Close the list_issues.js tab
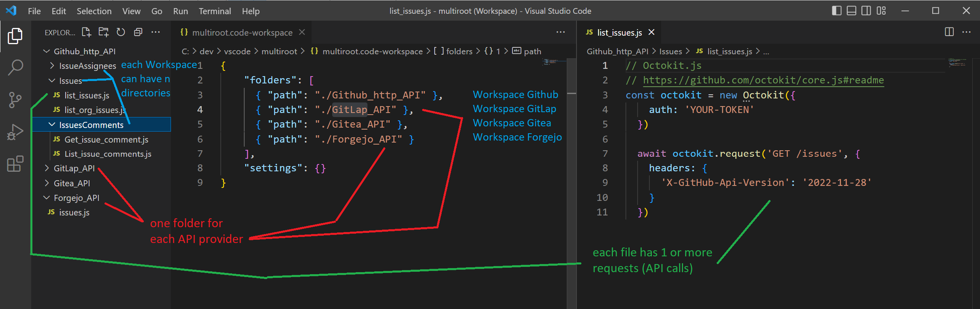Screen dimensions: 980x309 coord(651,32)
